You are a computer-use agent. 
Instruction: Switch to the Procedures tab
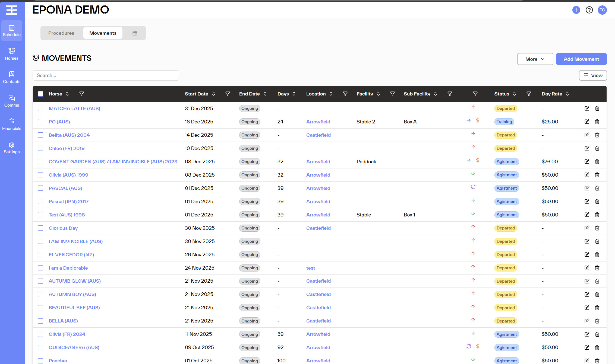pos(61,33)
